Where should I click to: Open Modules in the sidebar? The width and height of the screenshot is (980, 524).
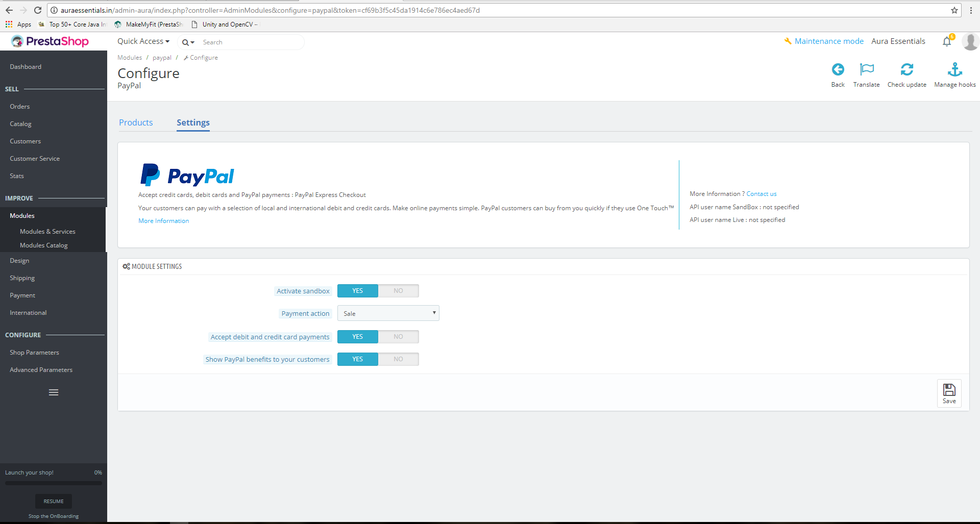[x=22, y=216]
